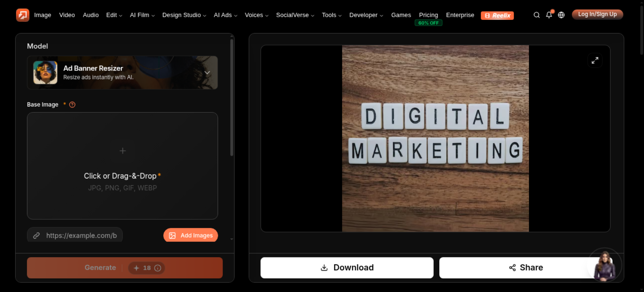Screen dimensions: 644x292
Task: Go to the Games menu item
Action: click(401, 15)
